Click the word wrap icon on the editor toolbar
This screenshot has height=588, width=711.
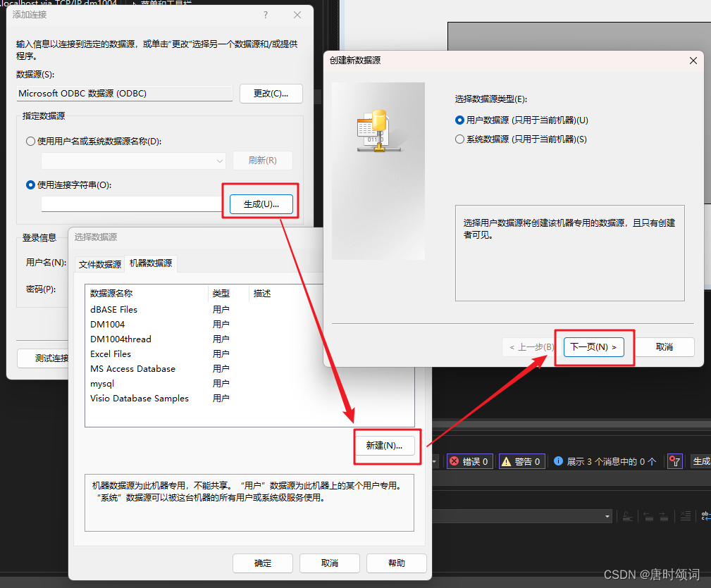pyautogui.click(x=628, y=515)
